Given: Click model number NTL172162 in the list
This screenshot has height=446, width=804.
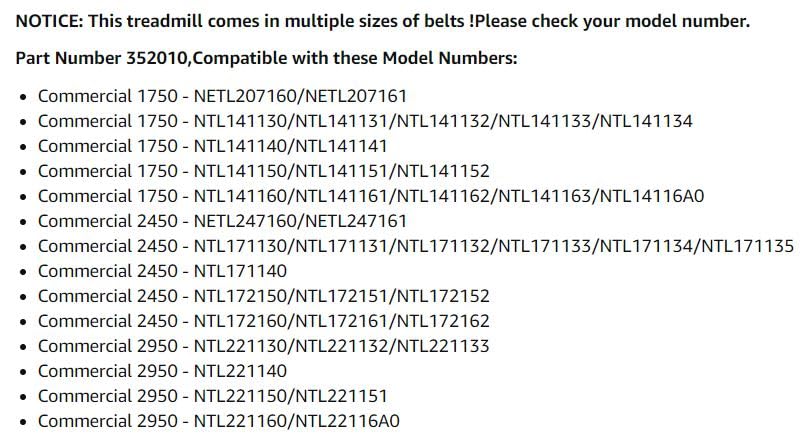Looking at the screenshot, I should click(x=444, y=321).
